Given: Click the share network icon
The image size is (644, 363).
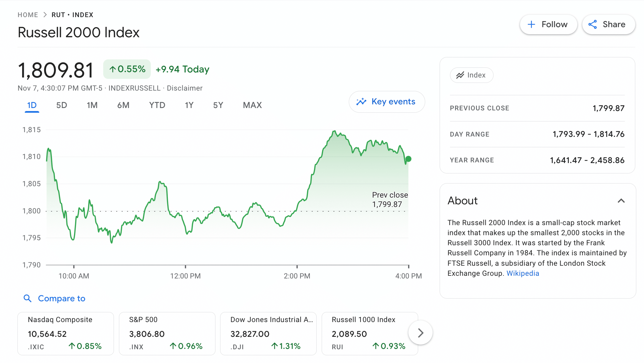Looking at the screenshot, I should tap(592, 24).
